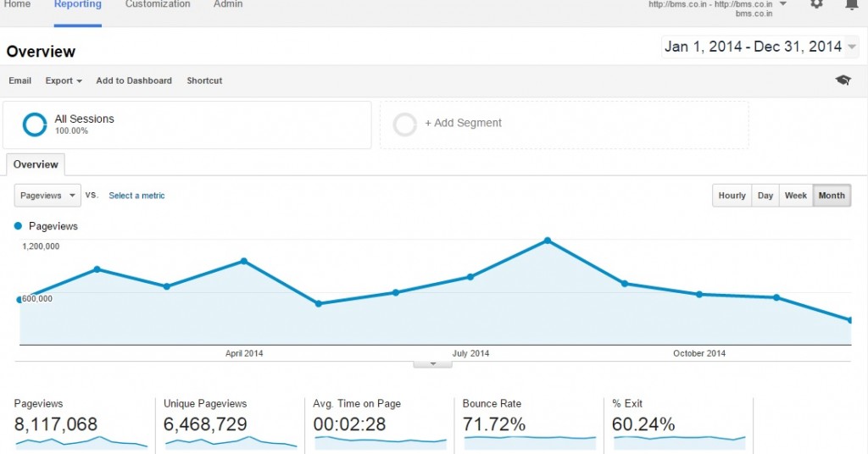Click the All Sessions donut icon

click(35, 125)
